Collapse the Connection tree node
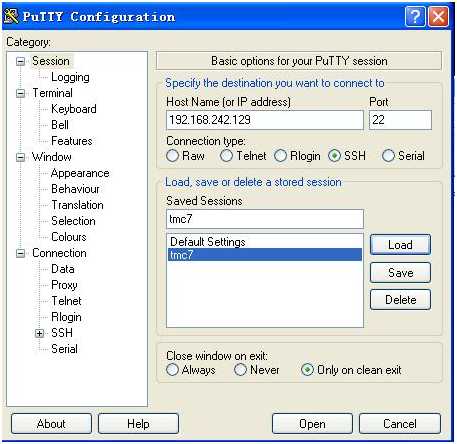 tap(21, 253)
